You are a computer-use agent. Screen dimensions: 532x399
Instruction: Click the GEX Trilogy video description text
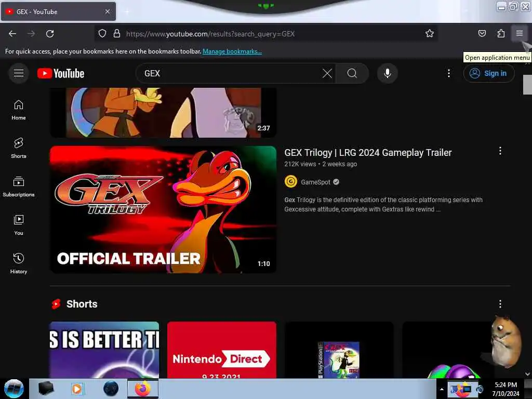click(x=383, y=205)
